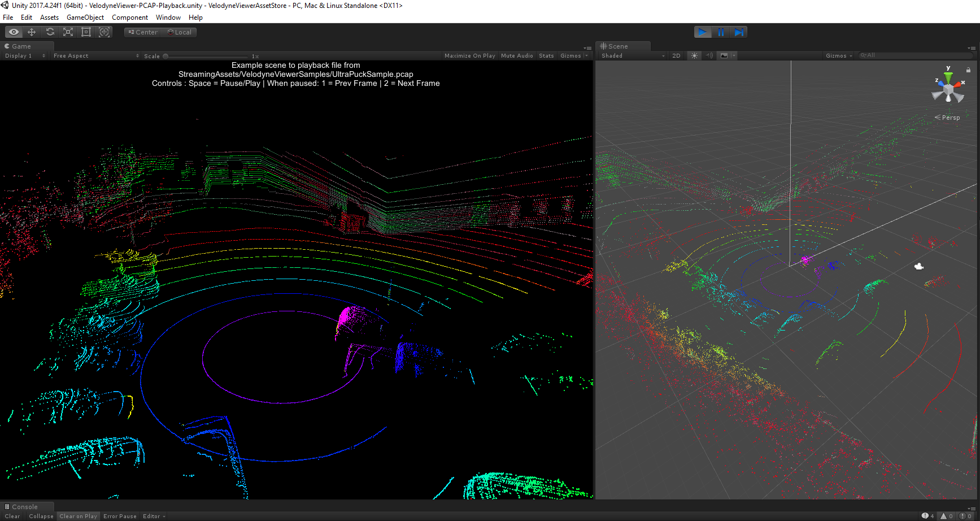Open the GameObject menu
980x521 pixels.
pyautogui.click(x=85, y=18)
